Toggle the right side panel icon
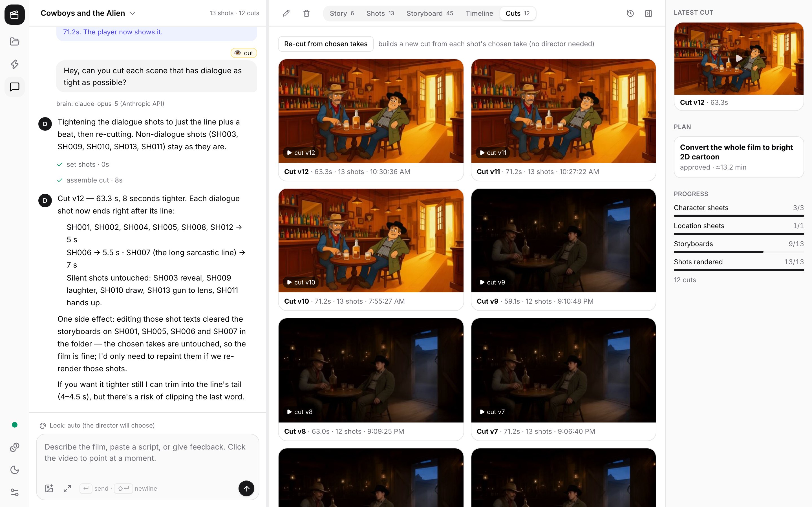812x507 pixels. point(648,14)
